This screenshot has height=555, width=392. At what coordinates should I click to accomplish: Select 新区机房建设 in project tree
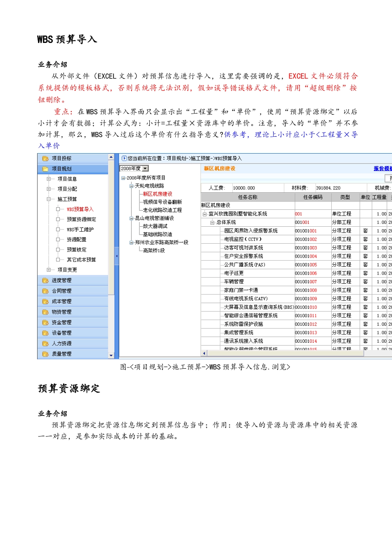158,194
